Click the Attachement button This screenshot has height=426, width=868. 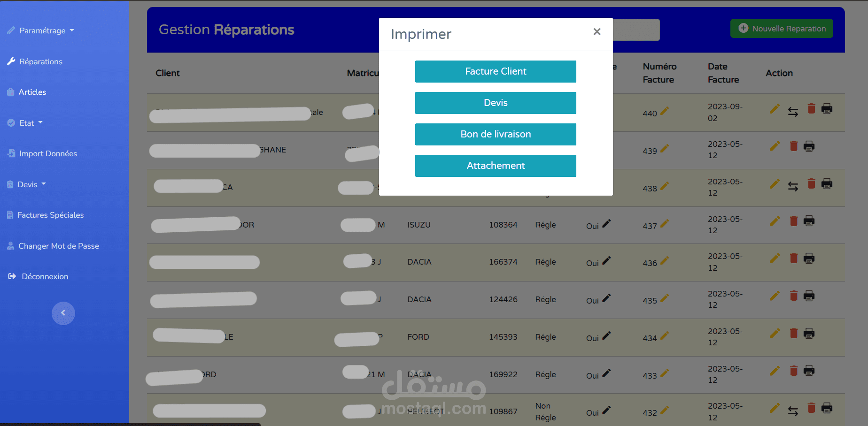point(496,166)
